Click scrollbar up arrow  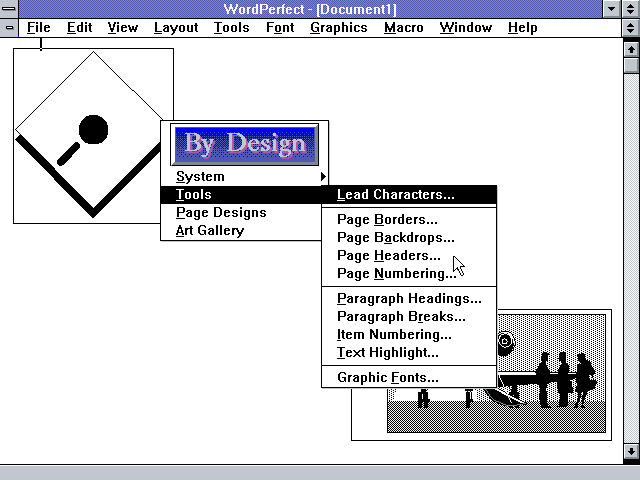pyautogui.click(x=631, y=49)
